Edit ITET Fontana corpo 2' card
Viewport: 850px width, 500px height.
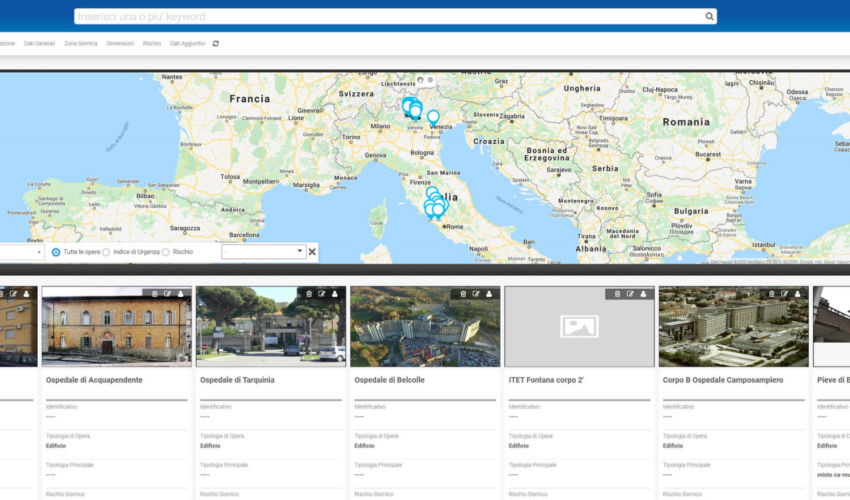coord(630,294)
